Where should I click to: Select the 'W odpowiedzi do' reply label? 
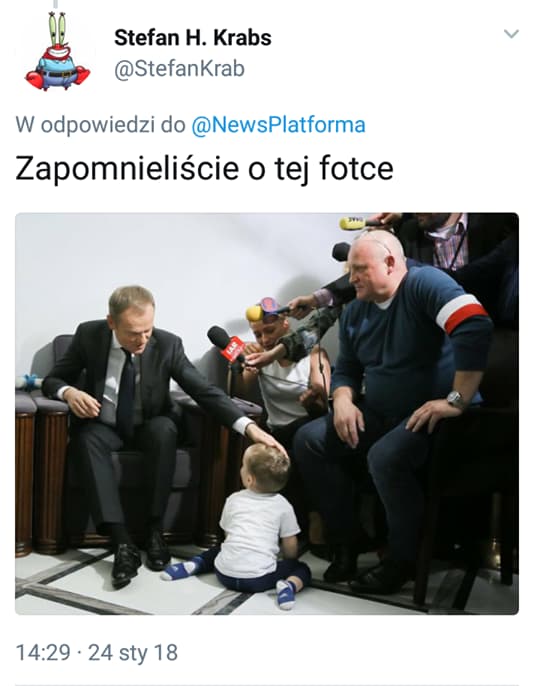(100, 125)
